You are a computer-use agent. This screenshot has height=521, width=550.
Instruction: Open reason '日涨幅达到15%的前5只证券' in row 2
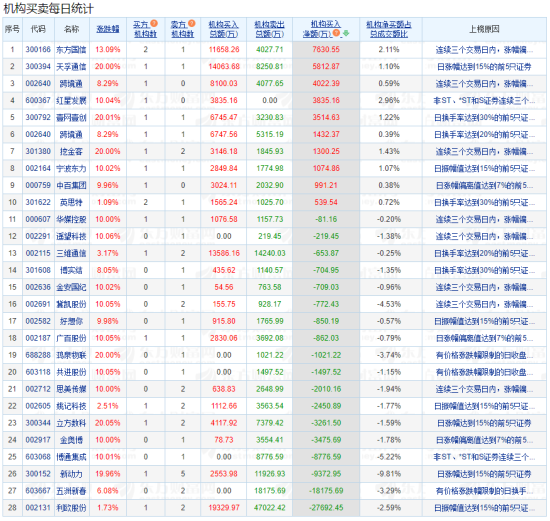point(484,67)
